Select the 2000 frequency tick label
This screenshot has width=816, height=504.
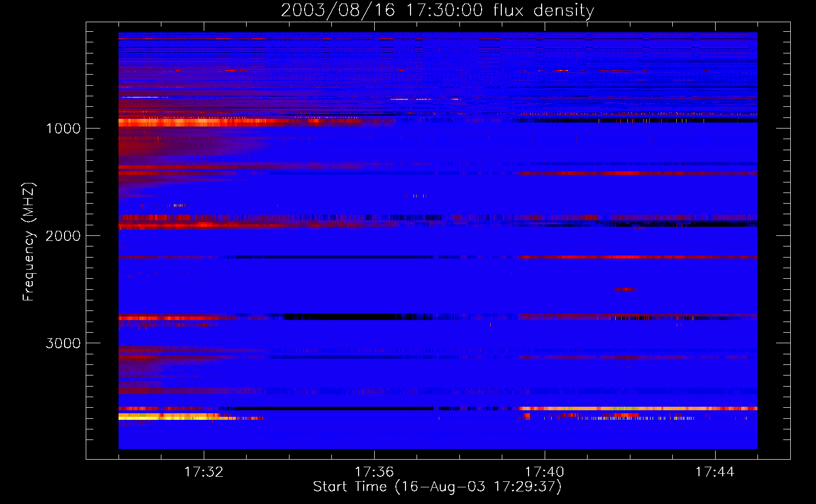(x=63, y=236)
